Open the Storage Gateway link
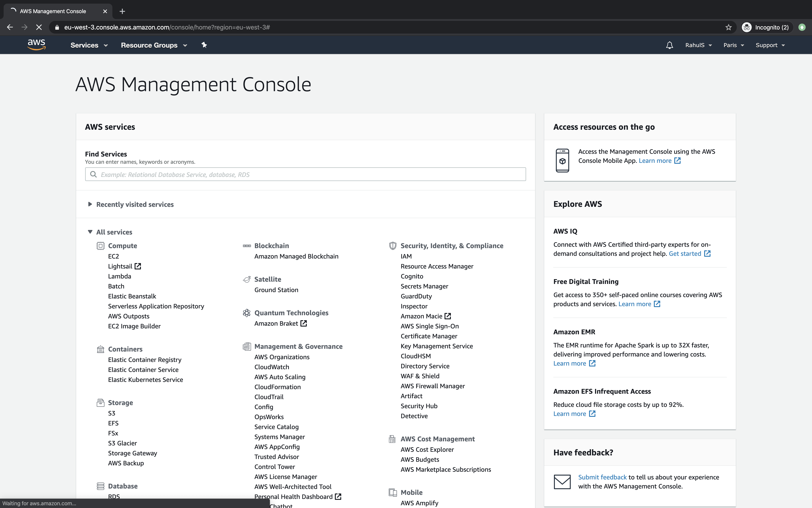The width and height of the screenshot is (812, 508). pos(132,453)
